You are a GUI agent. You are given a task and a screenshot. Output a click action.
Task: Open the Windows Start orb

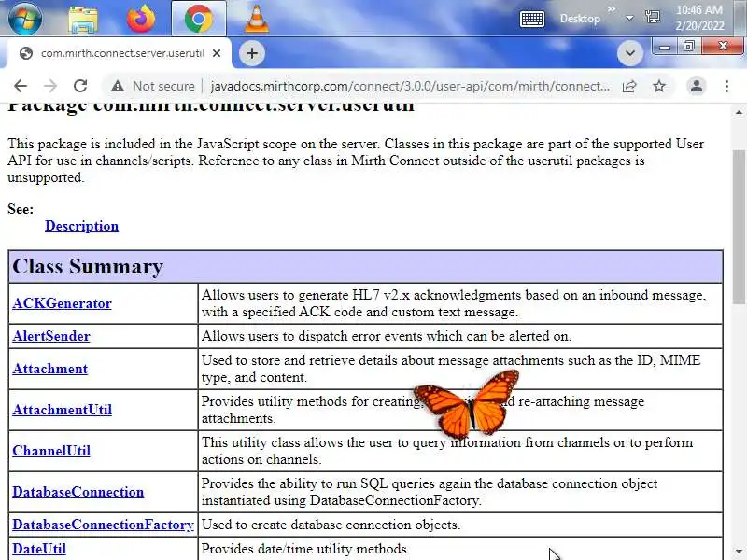click(24, 18)
